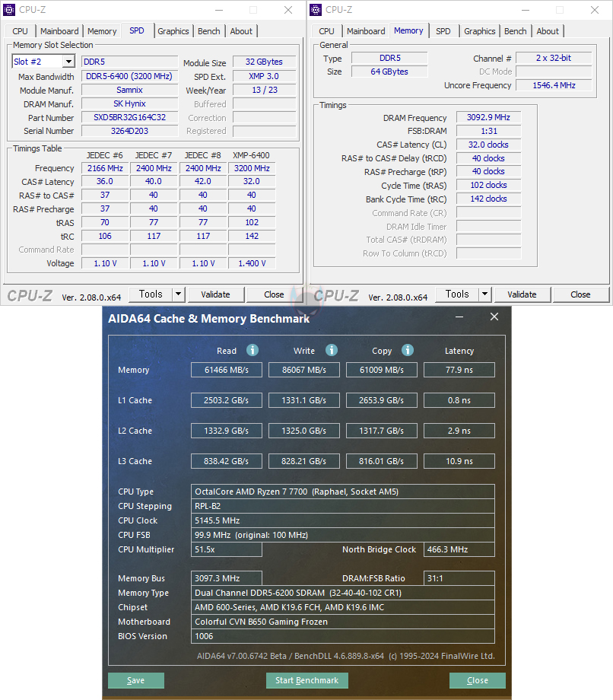Viewport: 613px width, 700px height.
Task: Click the Max Bandwidth field DDR5-6400 (3200 MHz)
Action: point(129,76)
